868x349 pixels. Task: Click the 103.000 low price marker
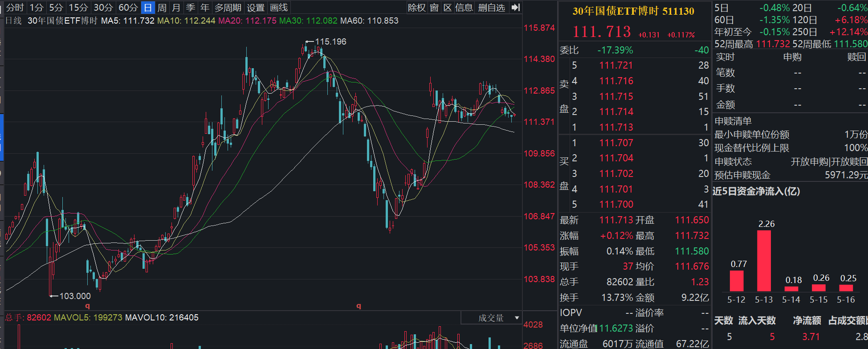tap(75, 296)
